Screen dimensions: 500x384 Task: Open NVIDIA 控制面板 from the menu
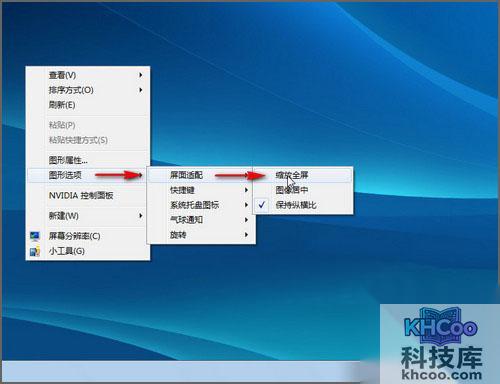(x=88, y=195)
